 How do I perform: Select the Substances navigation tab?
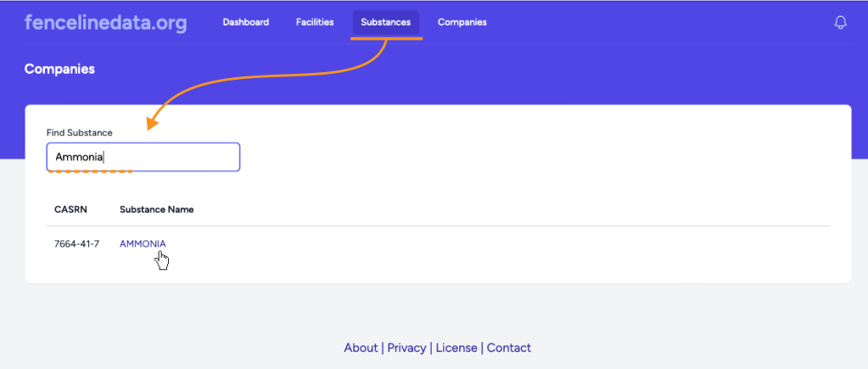coord(385,22)
